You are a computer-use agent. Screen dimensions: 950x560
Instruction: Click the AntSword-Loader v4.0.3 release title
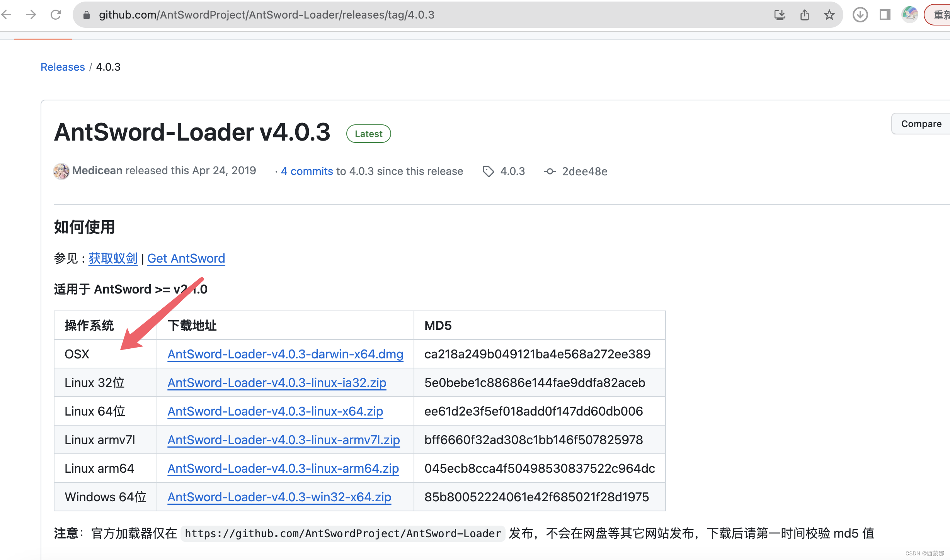pos(192,132)
